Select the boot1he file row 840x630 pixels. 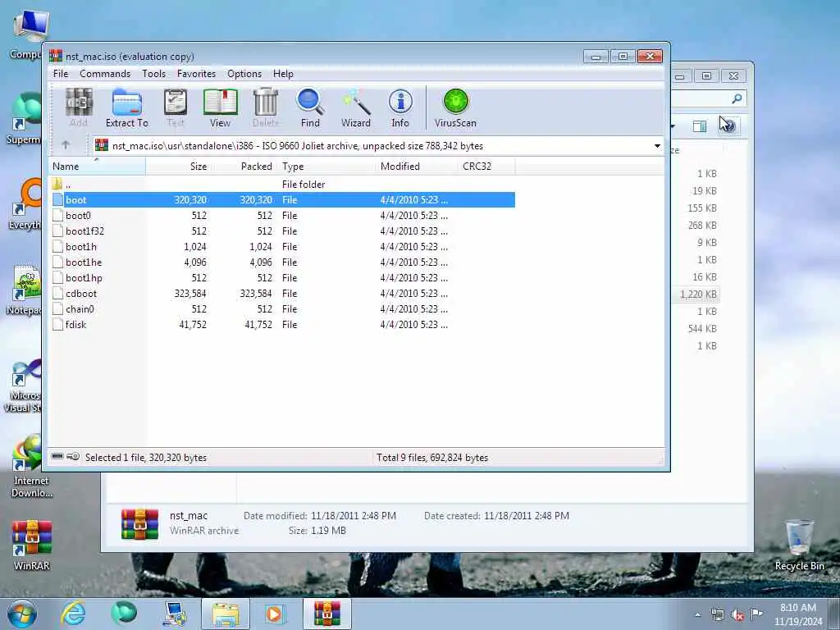point(283,262)
